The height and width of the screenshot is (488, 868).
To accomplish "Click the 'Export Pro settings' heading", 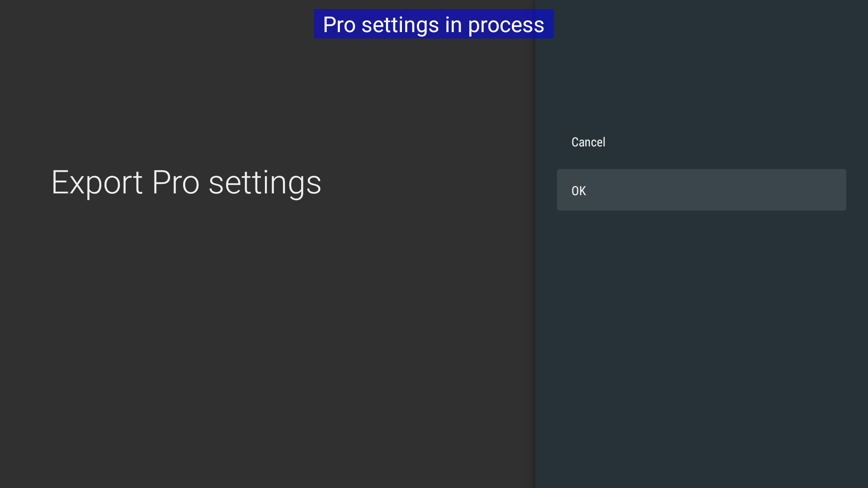I will [x=186, y=183].
